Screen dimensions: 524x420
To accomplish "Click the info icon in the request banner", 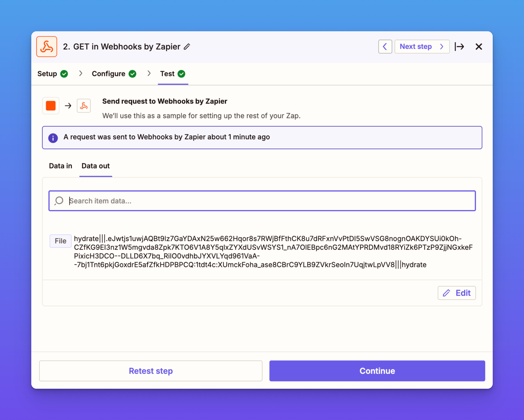I will [53, 138].
